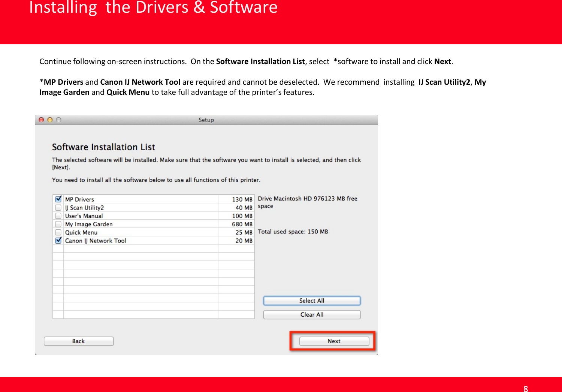
Task: Proceed with the Next button
Action: pyautogui.click(x=334, y=341)
